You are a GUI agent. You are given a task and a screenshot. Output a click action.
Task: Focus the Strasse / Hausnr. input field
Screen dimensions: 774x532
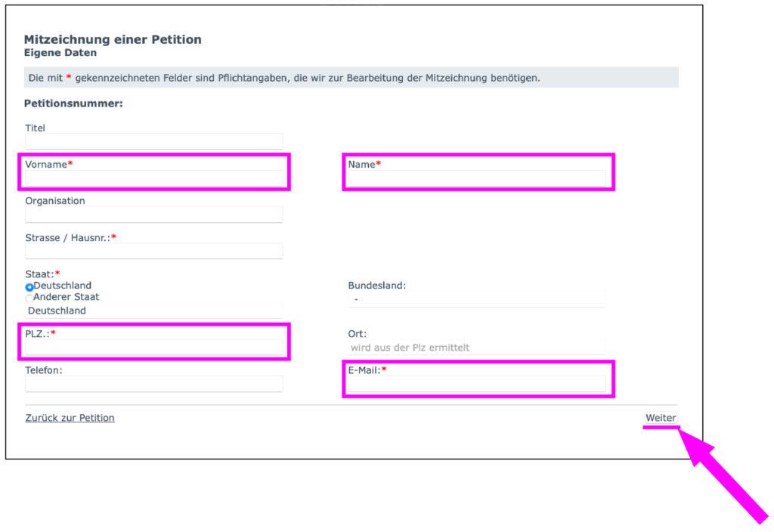tap(154, 251)
